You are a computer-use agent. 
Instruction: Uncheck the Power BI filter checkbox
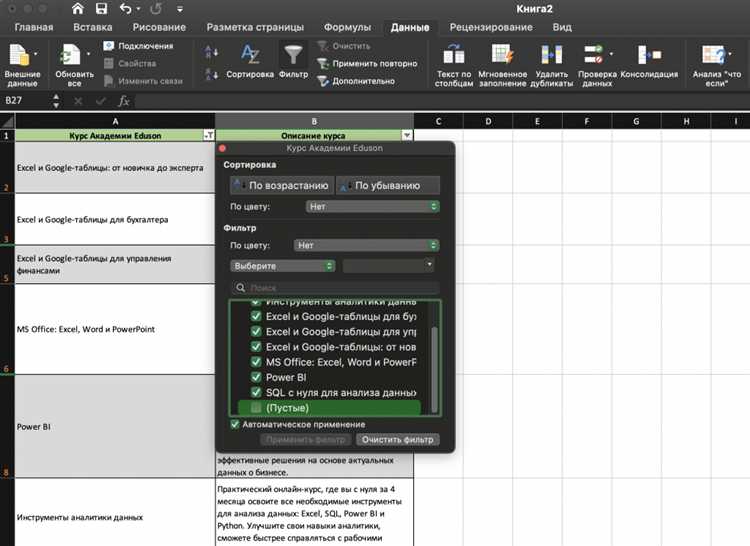[256, 377]
